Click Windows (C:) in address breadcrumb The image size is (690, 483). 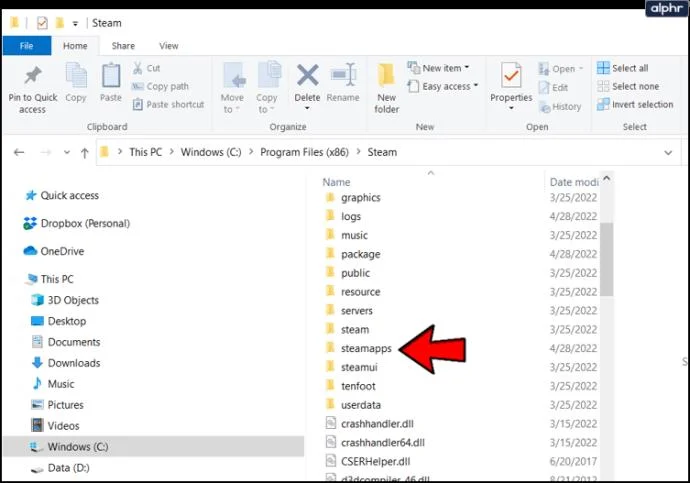tap(211, 152)
